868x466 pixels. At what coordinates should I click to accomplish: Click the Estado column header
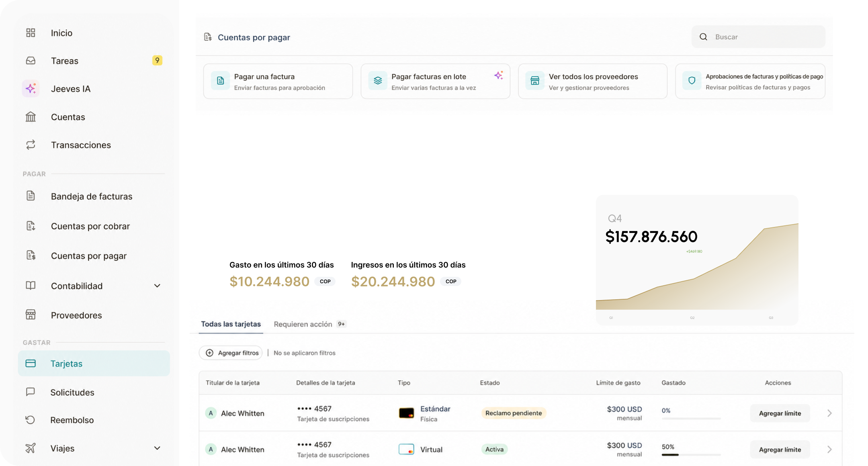point(490,382)
